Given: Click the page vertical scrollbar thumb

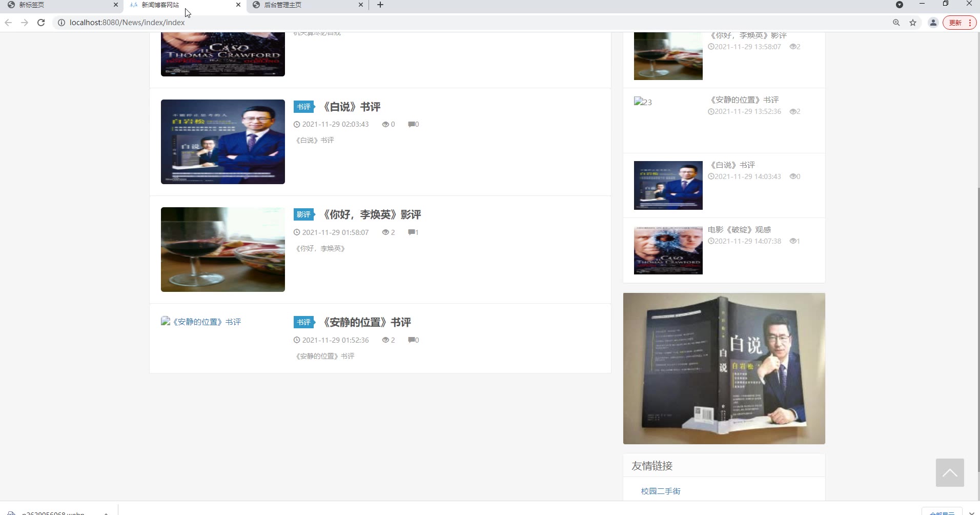Looking at the screenshot, I should [978, 331].
